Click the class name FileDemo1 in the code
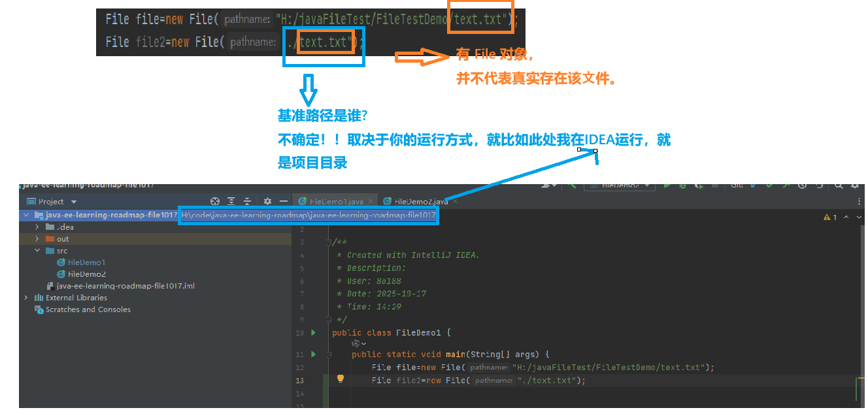The image size is (868, 410). pos(418,333)
